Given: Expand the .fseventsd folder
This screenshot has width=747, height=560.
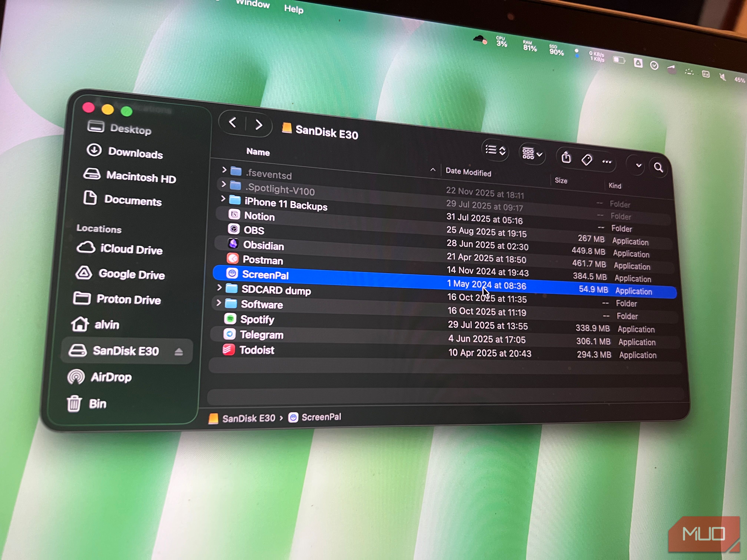Looking at the screenshot, I should click(x=224, y=169).
